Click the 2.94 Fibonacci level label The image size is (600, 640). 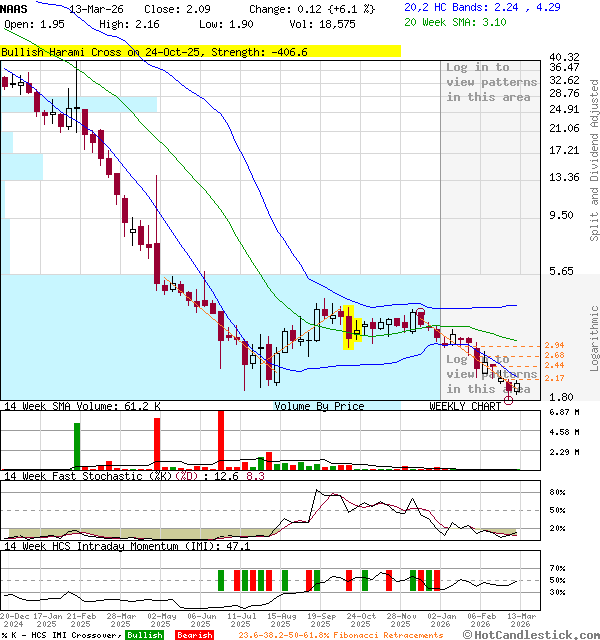click(555, 345)
